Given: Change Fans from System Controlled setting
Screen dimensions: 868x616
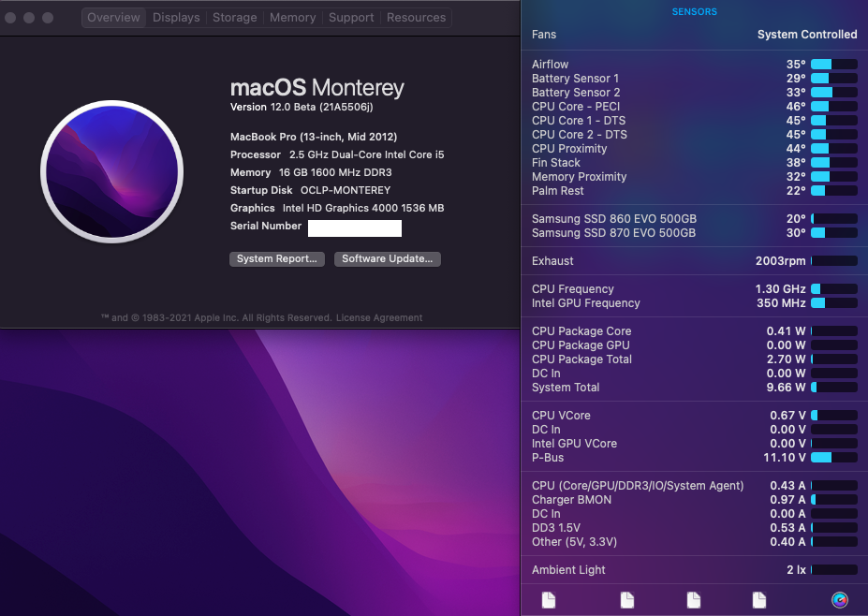Looking at the screenshot, I should 806,34.
